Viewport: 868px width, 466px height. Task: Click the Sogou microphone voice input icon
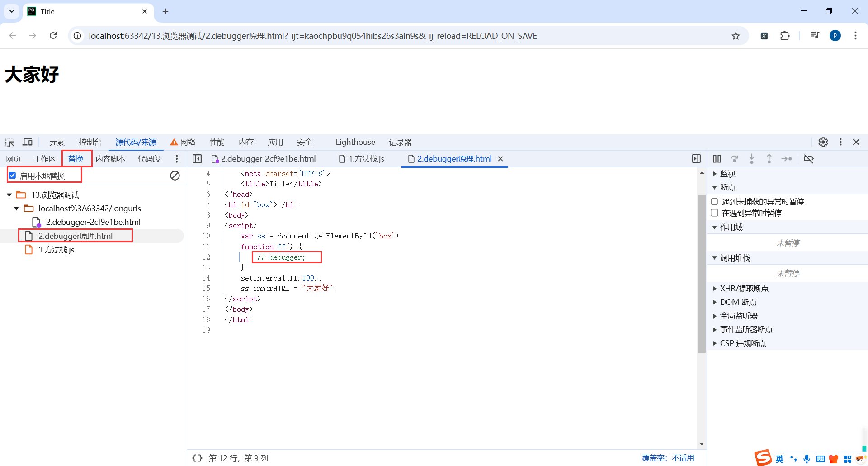(x=807, y=459)
